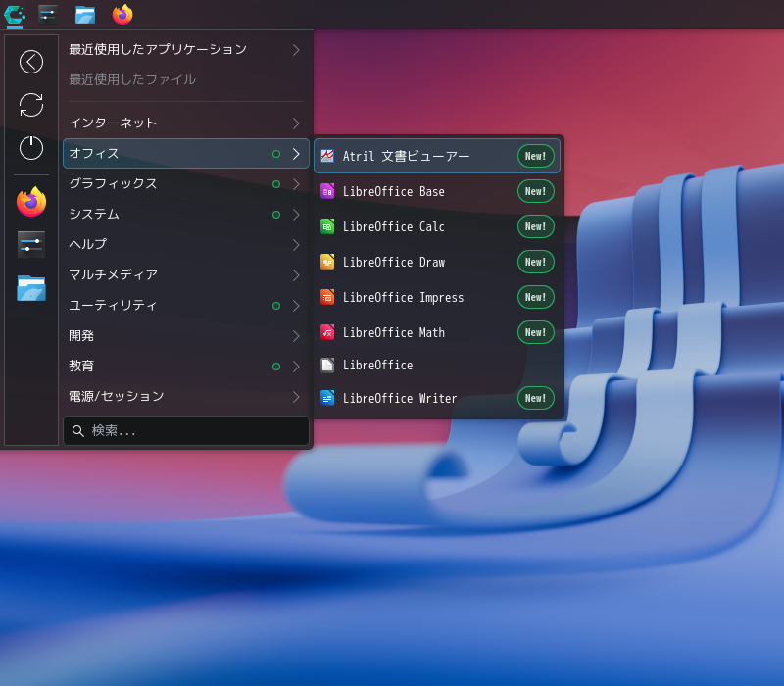
Task: Click the "マルチメディア" label text
Action: (x=113, y=275)
